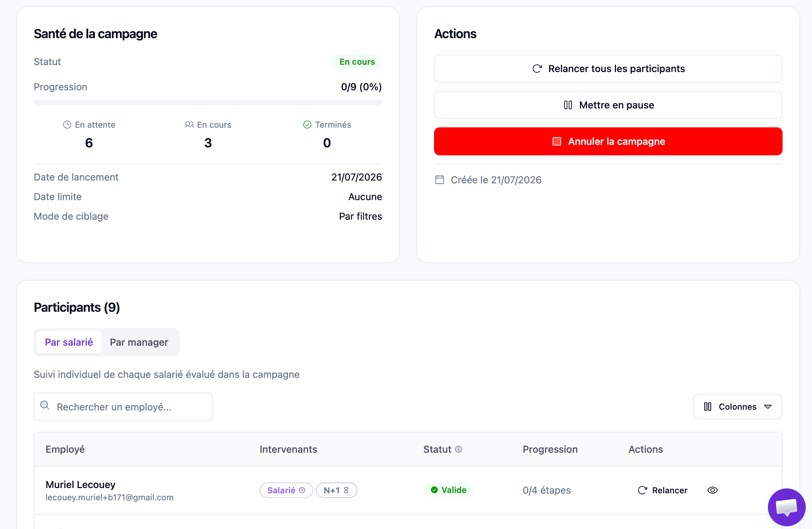Click Relancer tous les participants button
The image size is (812, 529).
pos(608,69)
